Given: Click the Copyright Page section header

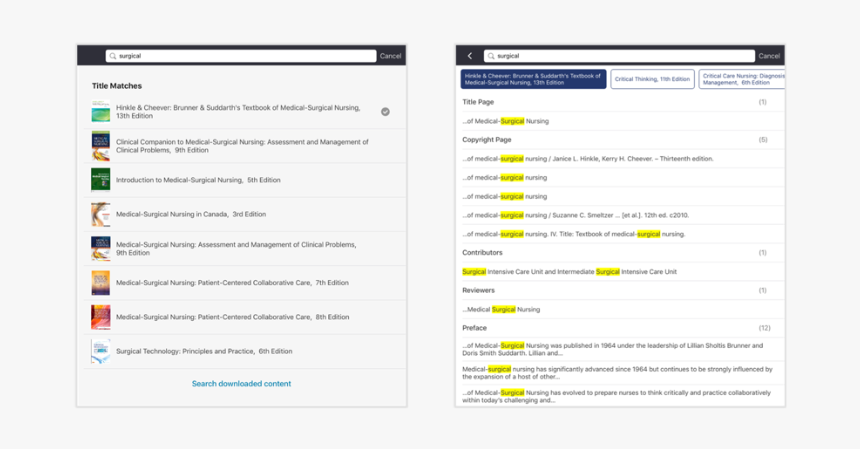Looking at the screenshot, I should coord(486,140).
